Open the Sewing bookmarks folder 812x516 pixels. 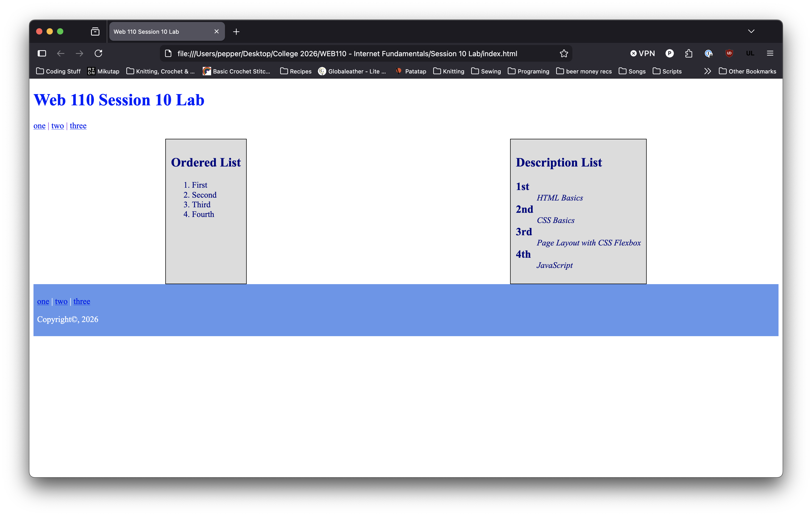[486, 71]
